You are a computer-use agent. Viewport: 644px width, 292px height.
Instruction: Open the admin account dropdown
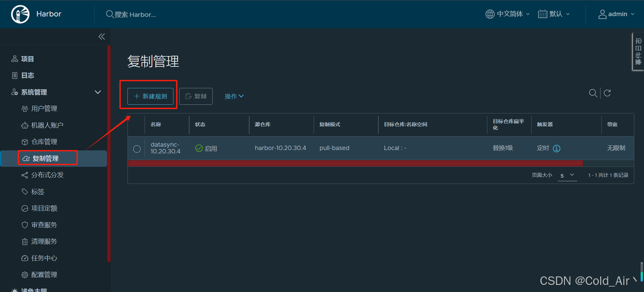(616, 14)
